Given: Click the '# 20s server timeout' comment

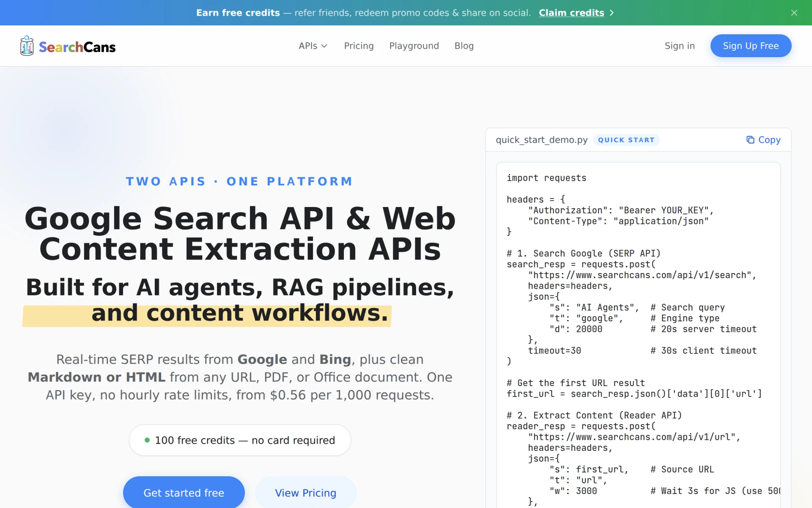Looking at the screenshot, I should click(x=703, y=329).
